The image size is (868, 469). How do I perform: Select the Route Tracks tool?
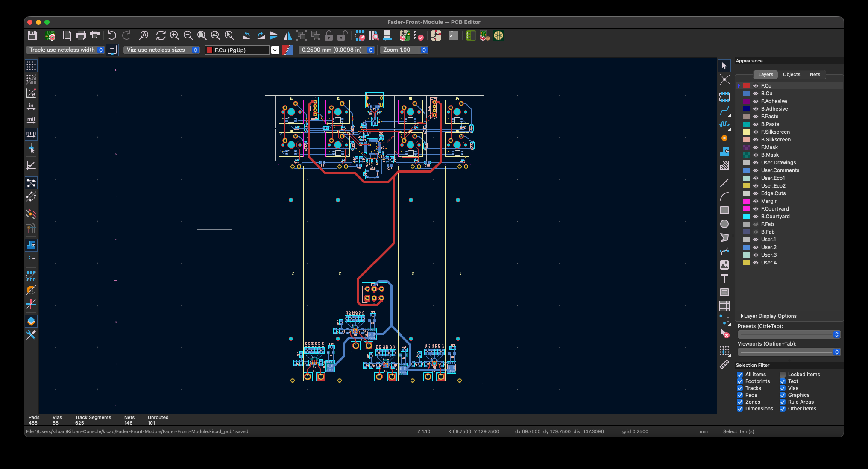[724, 111]
